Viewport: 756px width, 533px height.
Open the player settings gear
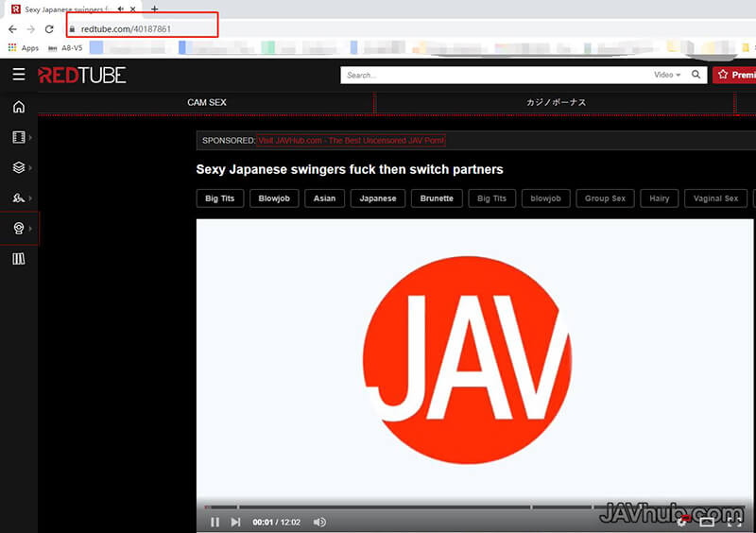click(681, 522)
